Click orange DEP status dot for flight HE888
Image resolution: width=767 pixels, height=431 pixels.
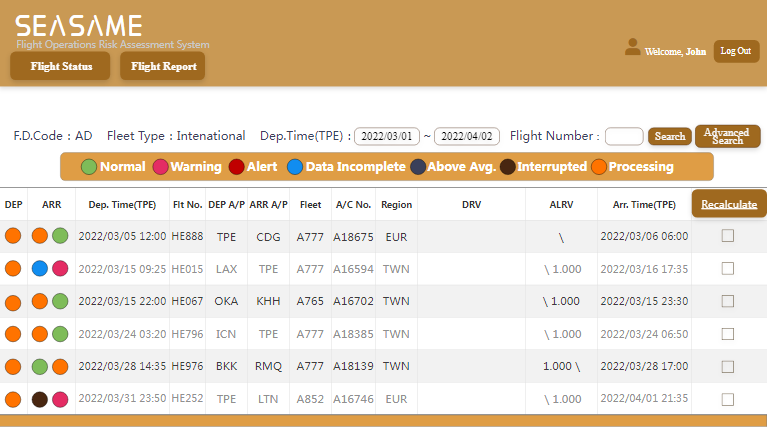tap(13, 236)
